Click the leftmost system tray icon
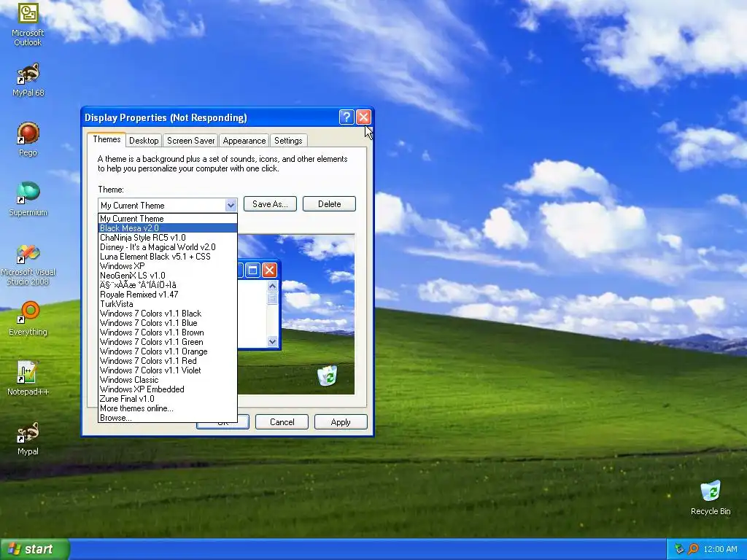 (679, 549)
